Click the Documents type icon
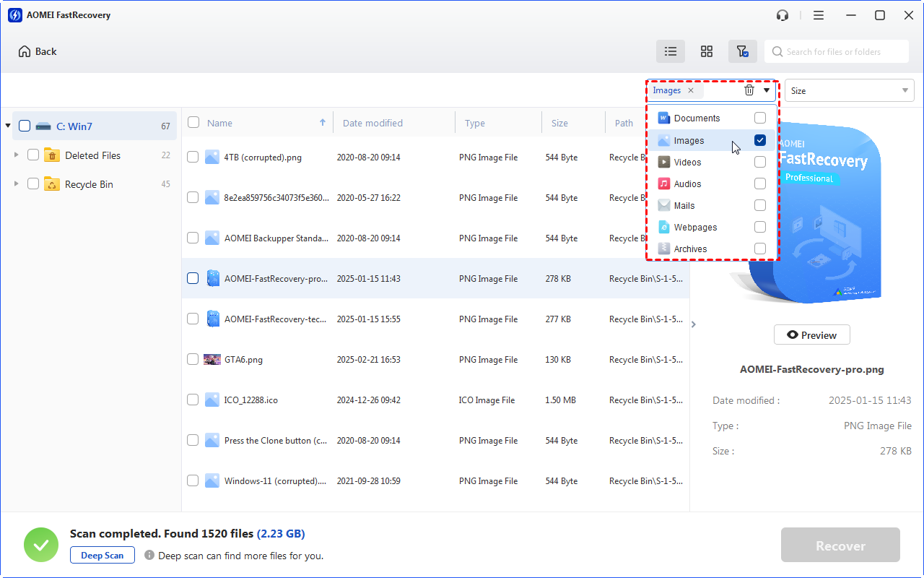This screenshot has width=924, height=578. [664, 118]
